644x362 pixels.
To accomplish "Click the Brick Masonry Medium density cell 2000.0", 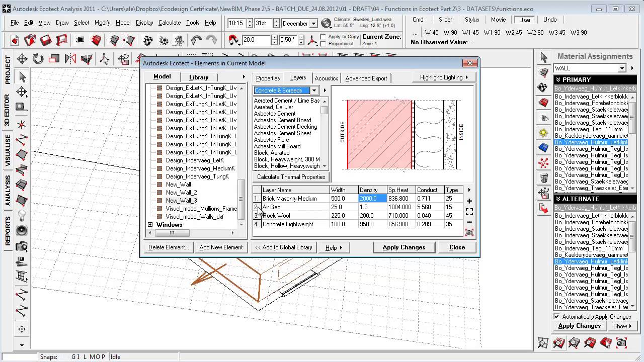I will pos(372,199).
